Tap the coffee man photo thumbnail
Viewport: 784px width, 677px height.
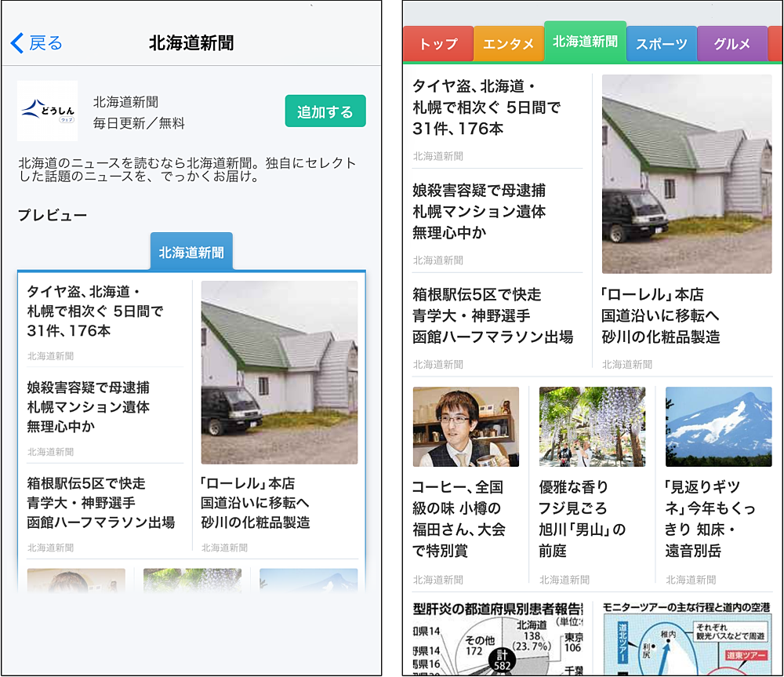tap(466, 427)
